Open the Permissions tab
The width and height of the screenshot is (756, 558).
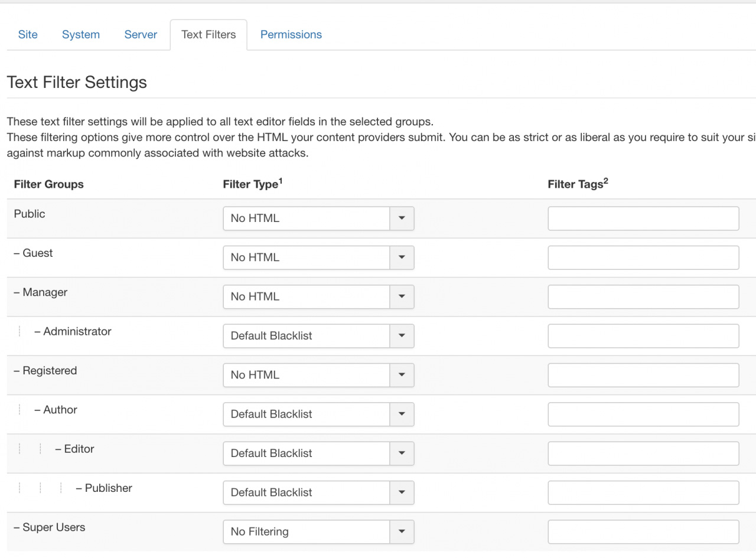(x=291, y=35)
